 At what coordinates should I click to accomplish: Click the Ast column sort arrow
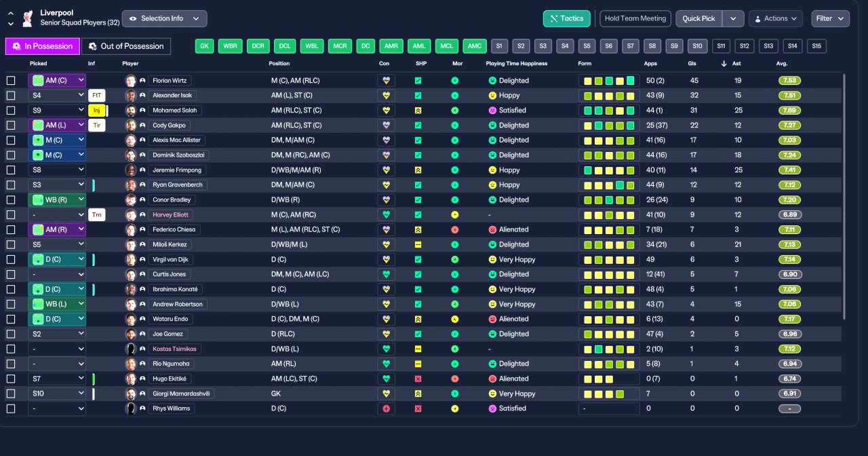pyautogui.click(x=724, y=64)
